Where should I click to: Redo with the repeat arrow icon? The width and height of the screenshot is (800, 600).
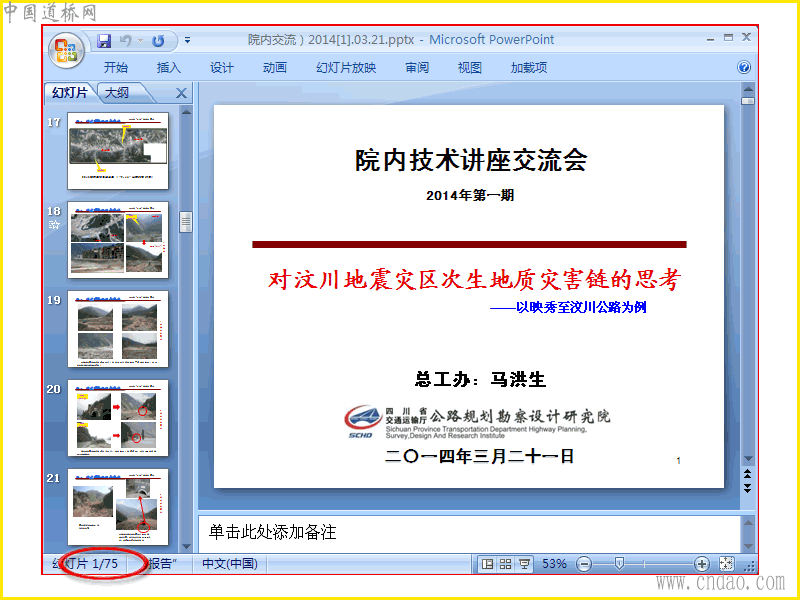tap(158, 41)
